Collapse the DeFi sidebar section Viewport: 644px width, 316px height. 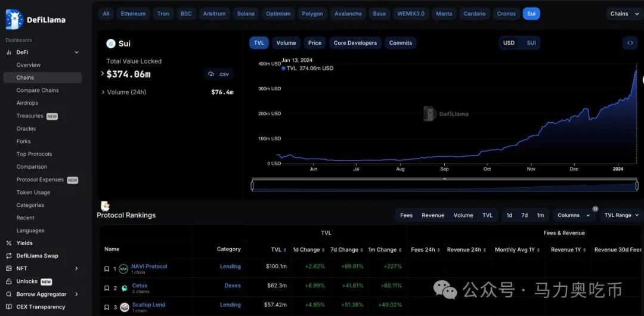76,52
